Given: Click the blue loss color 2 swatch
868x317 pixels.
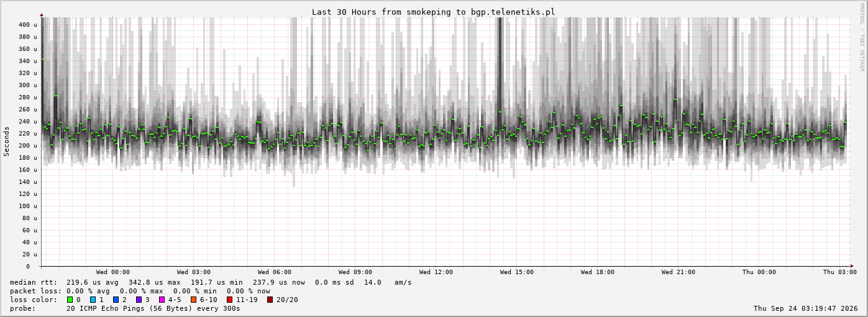Looking at the screenshot, I should 116,300.
